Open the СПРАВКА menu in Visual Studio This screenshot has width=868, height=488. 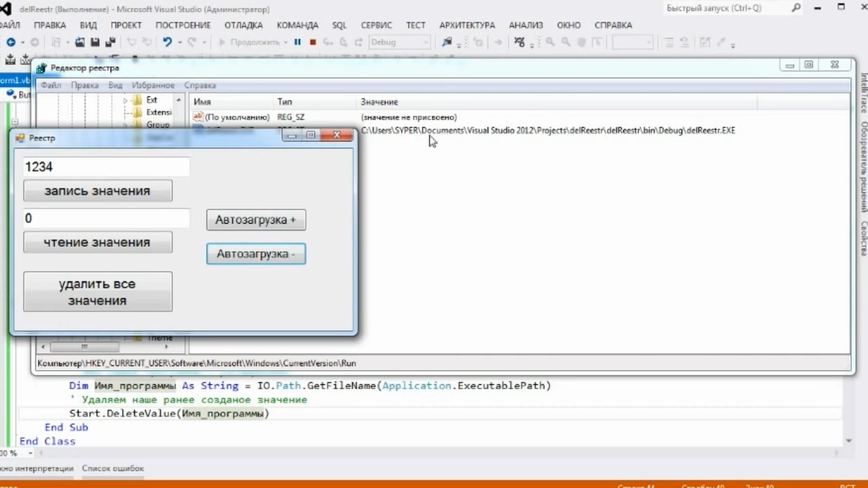(x=613, y=25)
